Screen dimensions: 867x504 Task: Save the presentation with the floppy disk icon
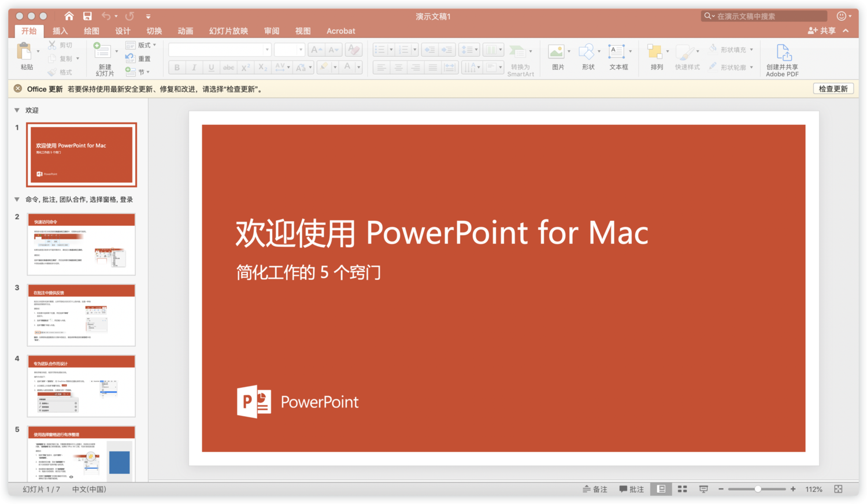[x=87, y=16]
